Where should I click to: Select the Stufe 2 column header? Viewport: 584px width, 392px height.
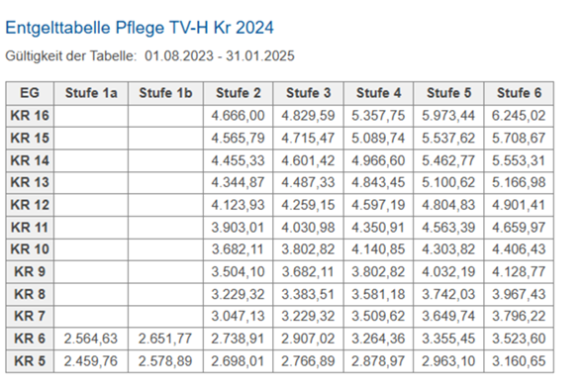point(239,93)
